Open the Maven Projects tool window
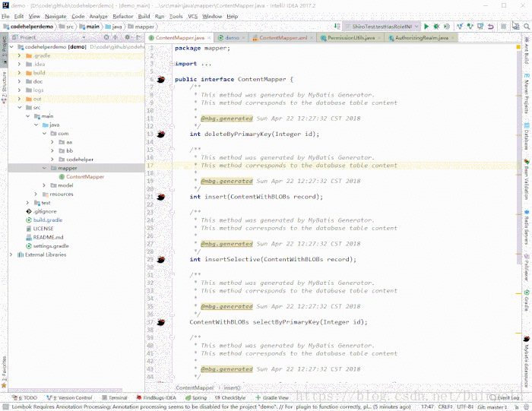532x411 pixels. click(x=527, y=94)
